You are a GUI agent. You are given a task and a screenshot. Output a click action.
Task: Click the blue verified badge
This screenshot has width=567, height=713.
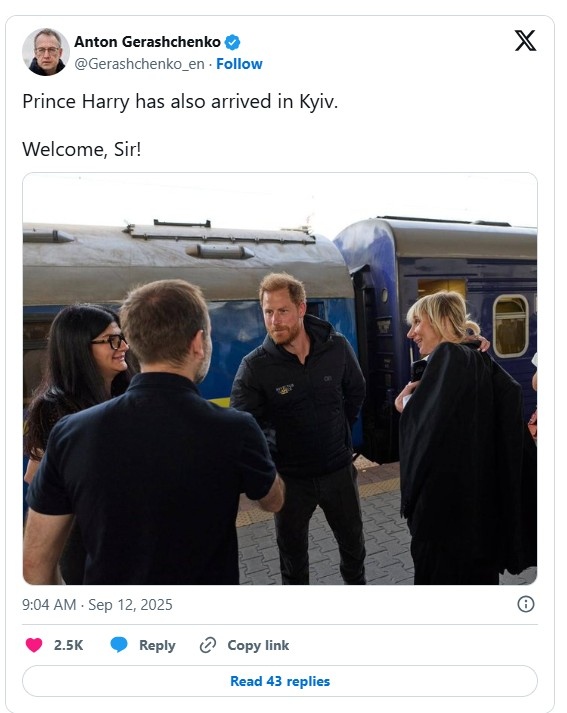(x=232, y=42)
